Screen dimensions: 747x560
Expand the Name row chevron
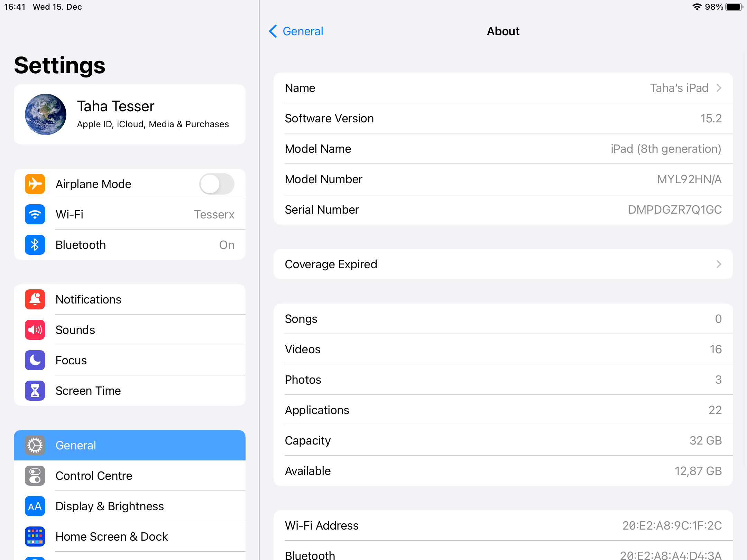719,88
